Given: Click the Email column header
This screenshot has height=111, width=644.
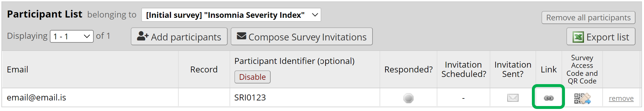Looking at the screenshot, I should click(x=18, y=70).
